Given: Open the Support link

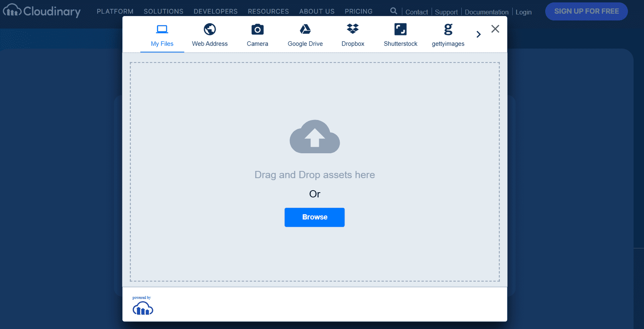Looking at the screenshot, I should pos(446,12).
